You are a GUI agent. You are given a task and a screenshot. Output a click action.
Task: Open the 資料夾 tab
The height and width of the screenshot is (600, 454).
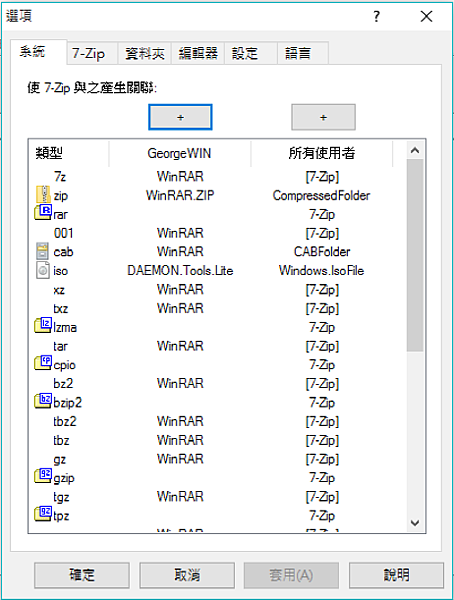145,53
